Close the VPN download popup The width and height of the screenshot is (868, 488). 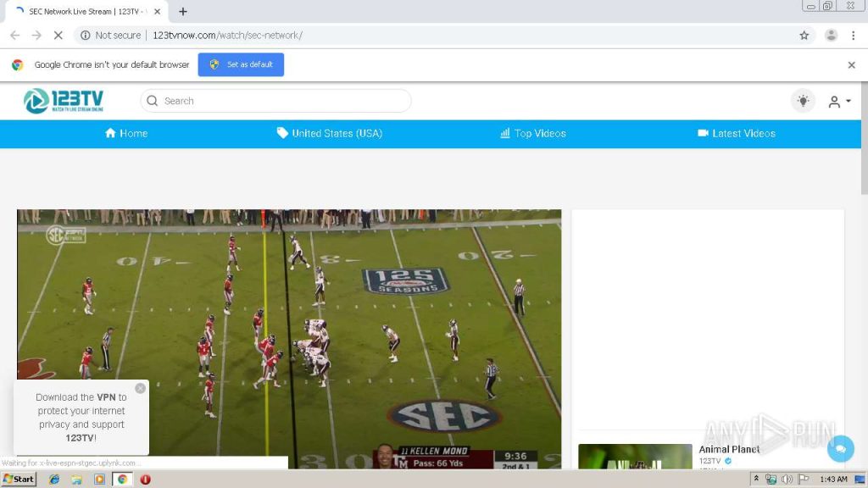pos(140,388)
